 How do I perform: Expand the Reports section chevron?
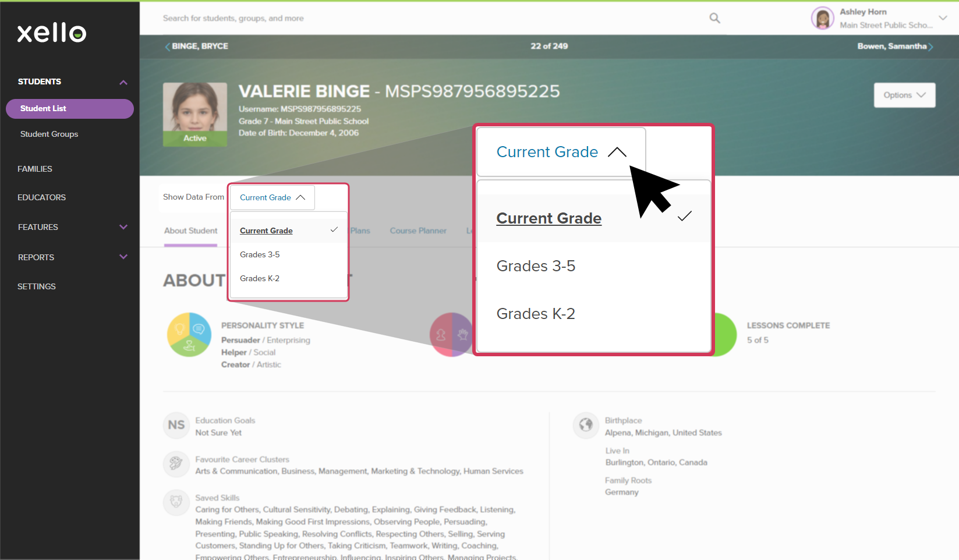123,257
